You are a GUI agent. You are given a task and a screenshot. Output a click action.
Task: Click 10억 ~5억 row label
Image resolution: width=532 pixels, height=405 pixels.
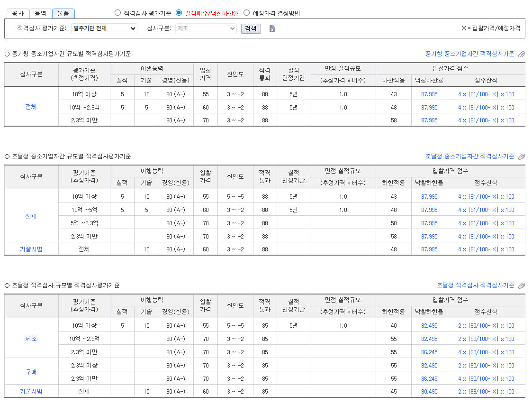[84, 210]
